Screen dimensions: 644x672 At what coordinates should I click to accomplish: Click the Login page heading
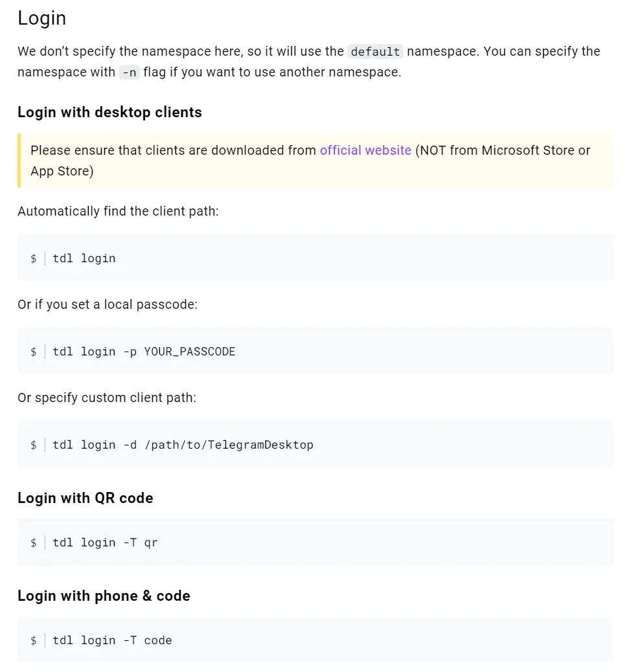pyautogui.click(x=42, y=18)
